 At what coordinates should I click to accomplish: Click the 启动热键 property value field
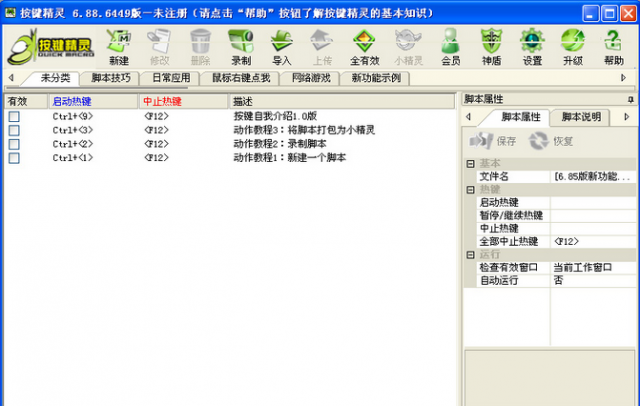592,202
